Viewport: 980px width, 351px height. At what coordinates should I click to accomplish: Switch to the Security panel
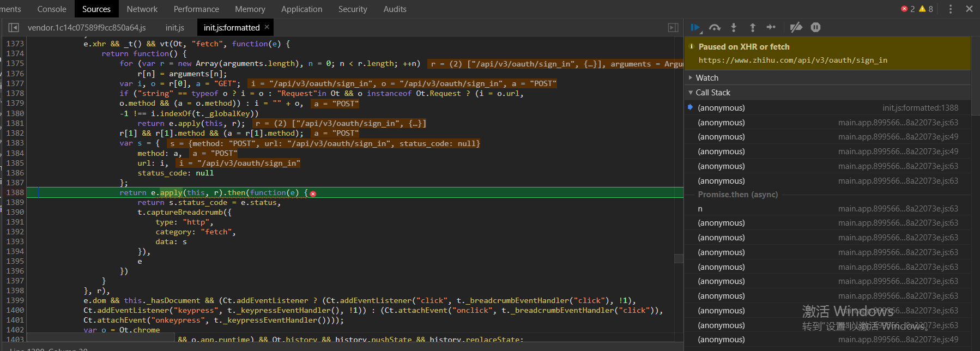(353, 9)
